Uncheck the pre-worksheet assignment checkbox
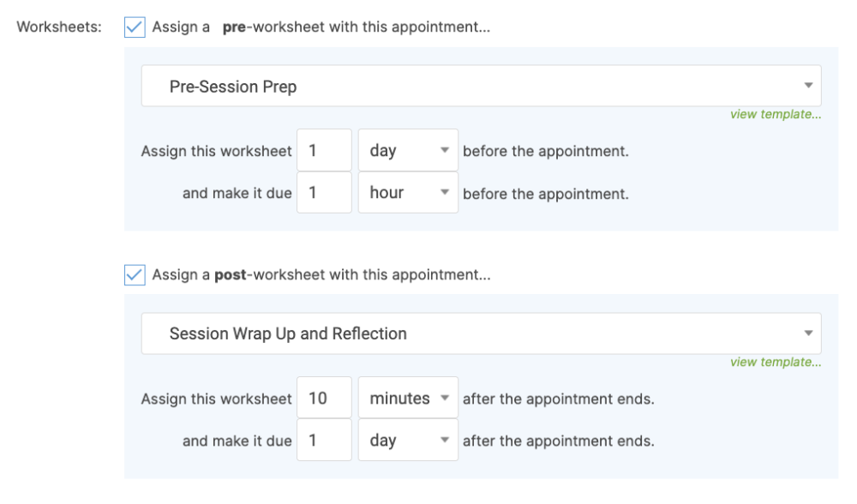The image size is (857, 504). click(135, 27)
